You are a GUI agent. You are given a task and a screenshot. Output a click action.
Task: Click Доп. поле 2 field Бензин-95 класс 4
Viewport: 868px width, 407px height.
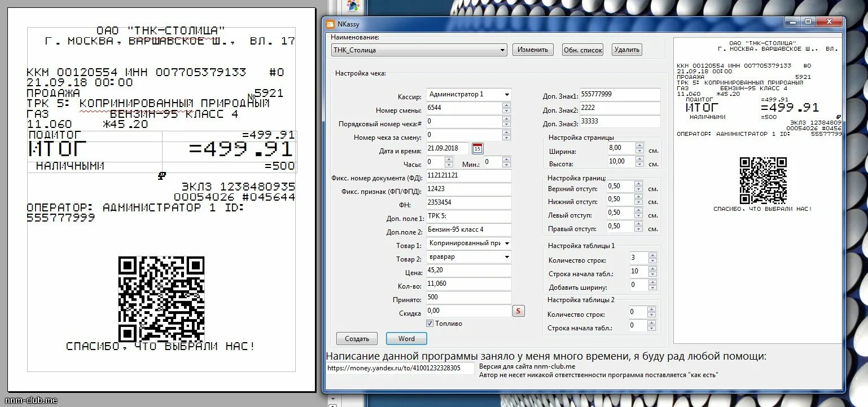click(468, 230)
